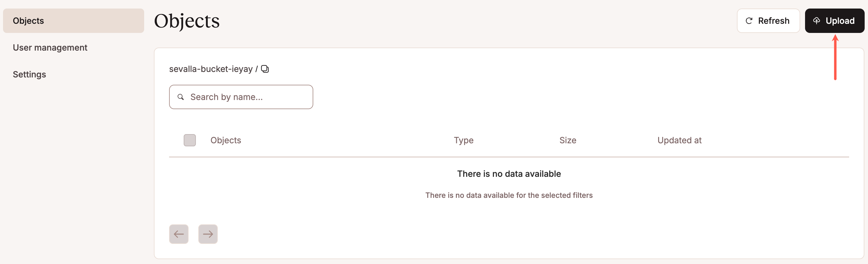Open the Settings section
This screenshot has height=264, width=868.
tap(29, 74)
